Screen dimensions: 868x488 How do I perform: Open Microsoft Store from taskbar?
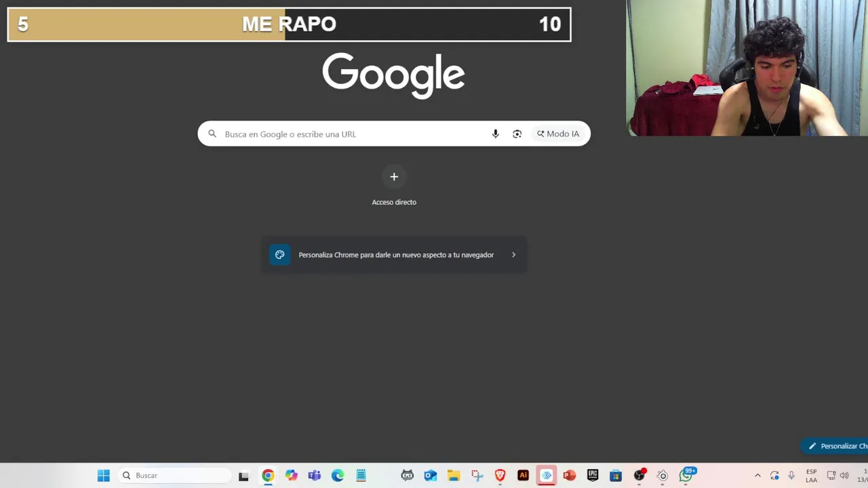pos(616,476)
